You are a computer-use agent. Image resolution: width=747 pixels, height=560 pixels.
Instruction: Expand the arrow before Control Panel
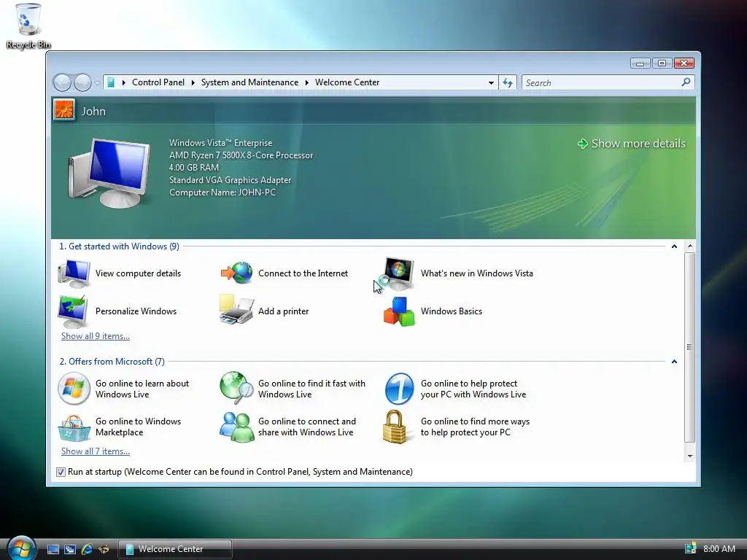tap(124, 83)
